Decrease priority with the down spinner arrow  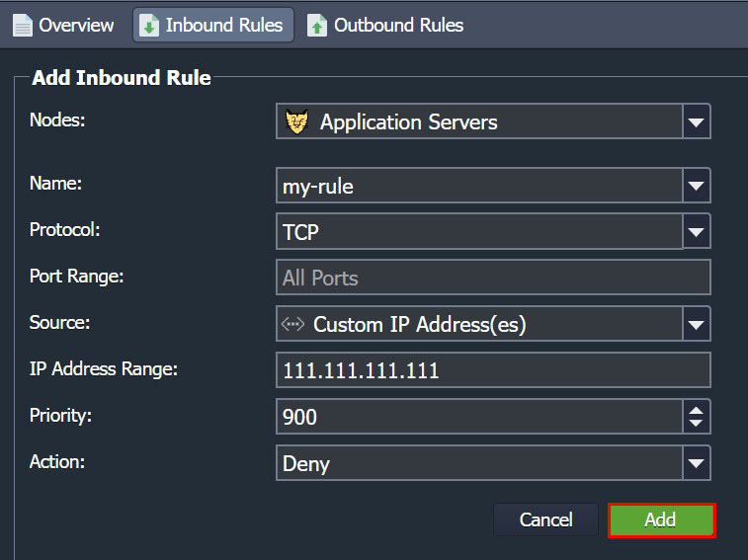click(696, 423)
